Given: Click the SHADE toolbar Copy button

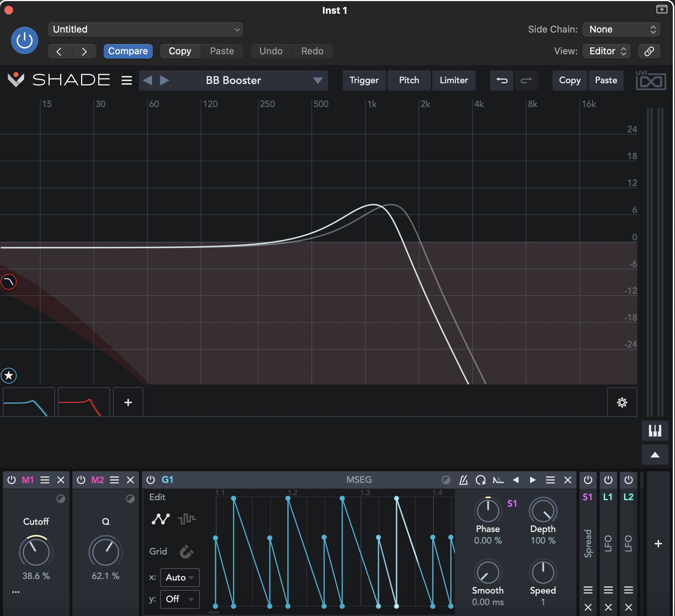Looking at the screenshot, I should coord(570,80).
